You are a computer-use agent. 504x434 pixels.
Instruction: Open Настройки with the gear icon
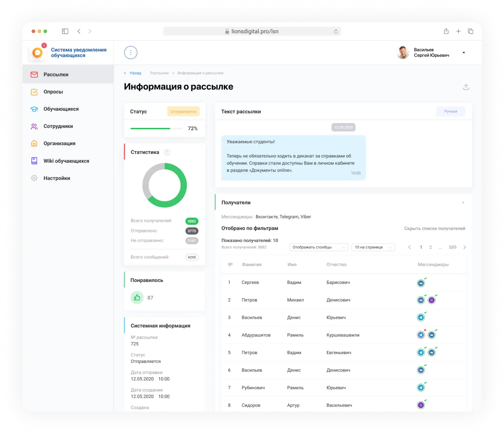click(x=34, y=178)
